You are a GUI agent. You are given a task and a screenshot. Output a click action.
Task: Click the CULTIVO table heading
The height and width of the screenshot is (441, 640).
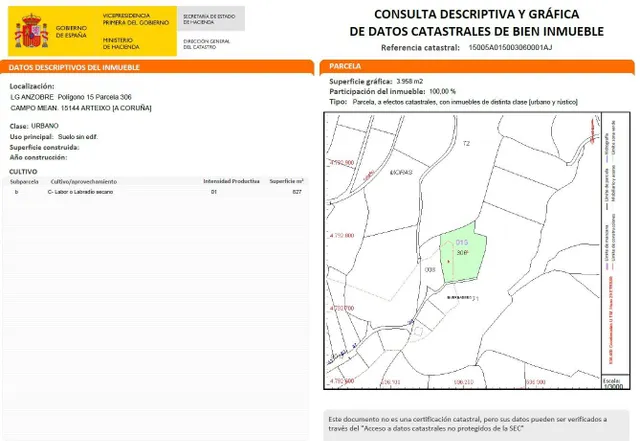(x=23, y=172)
